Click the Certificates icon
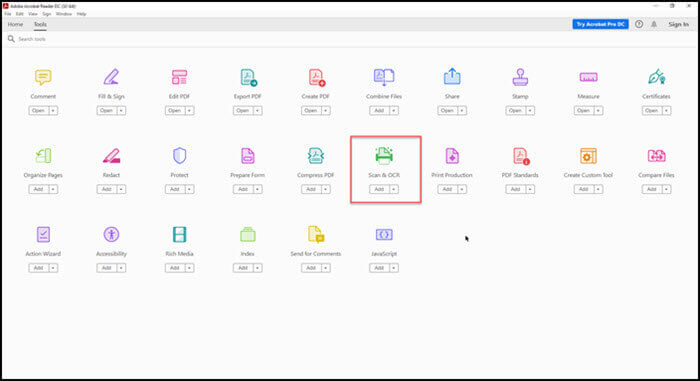Screen dimensions: 700x381 pos(657,77)
